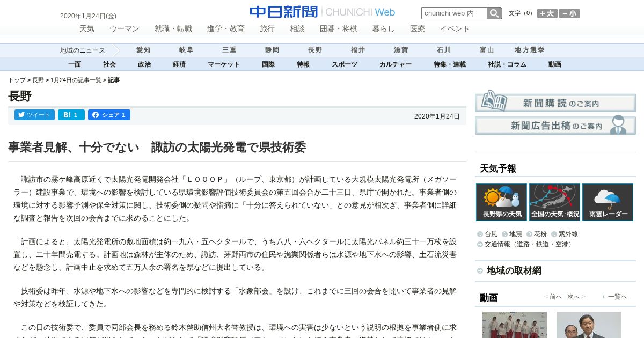The width and height of the screenshot is (644, 338).
Task: Open マーケット in category bar
Action: [x=224, y=64]
